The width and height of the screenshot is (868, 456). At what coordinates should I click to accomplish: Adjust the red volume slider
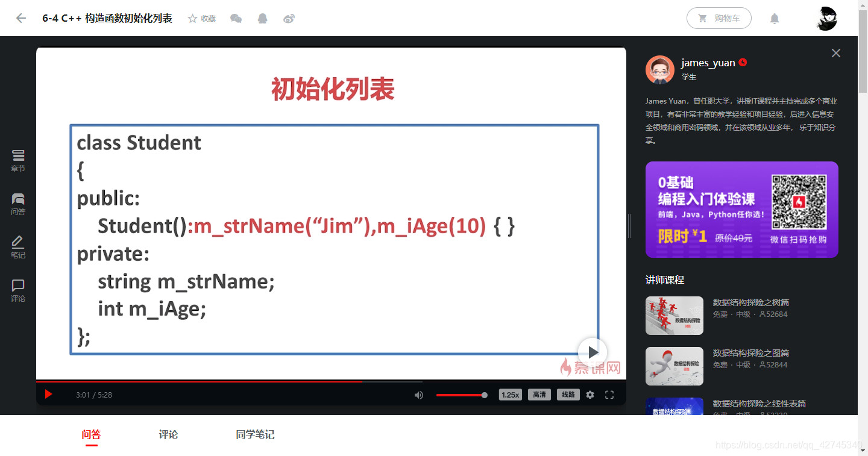coord(462,395)
